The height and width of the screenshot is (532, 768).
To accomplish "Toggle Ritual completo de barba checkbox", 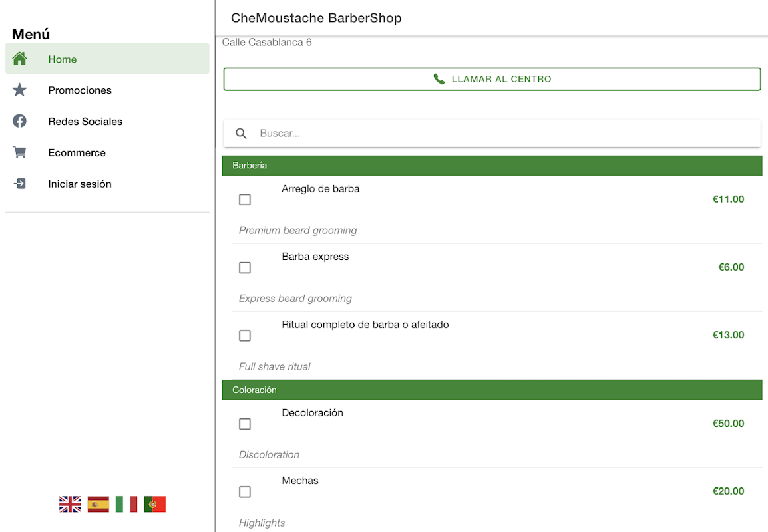I will point(245,335).
